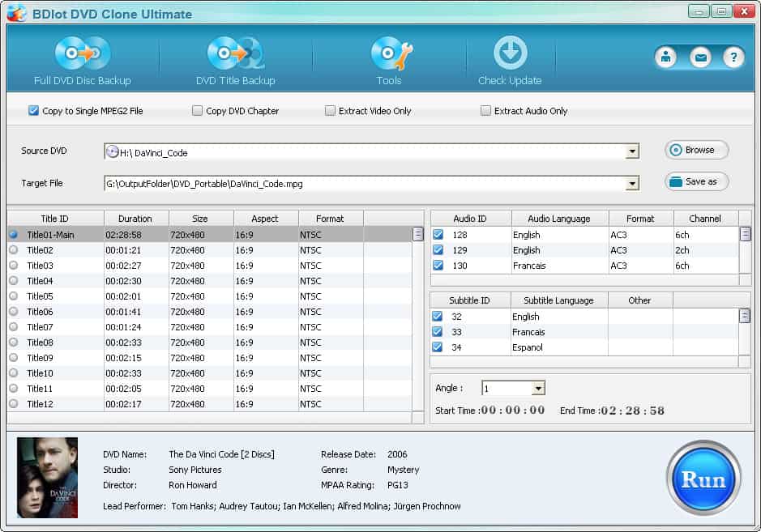This screenshot has width=761, height=532.
Task: Click the Aspect column header
Action: (265, 219)
